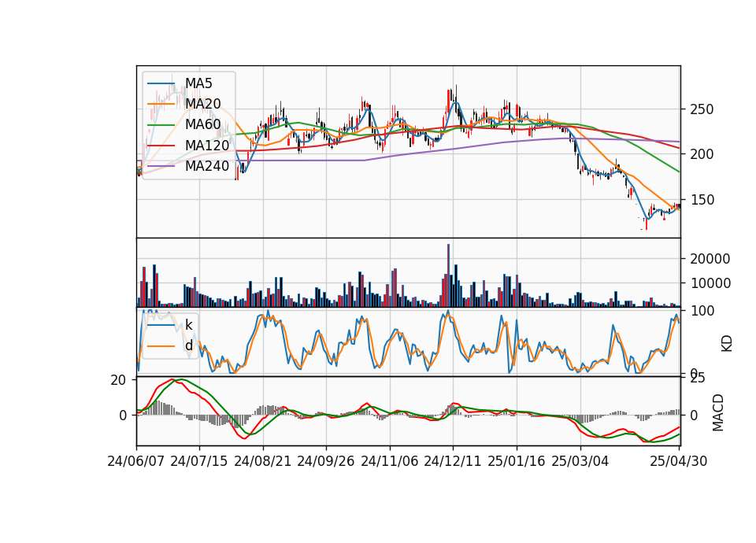Click the 25/03/04 date label
756x543 pixels.
coord(580,461)
